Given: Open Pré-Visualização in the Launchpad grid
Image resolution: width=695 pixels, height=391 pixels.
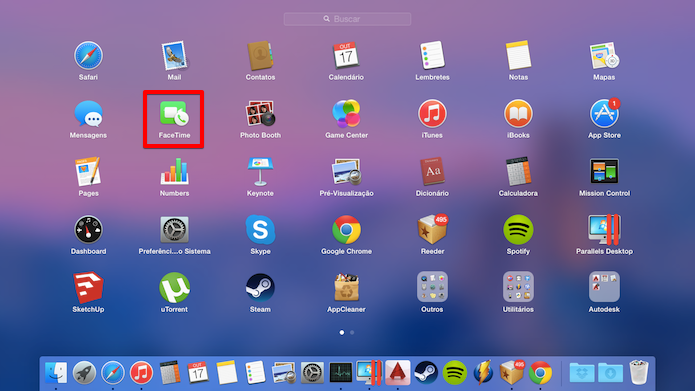Looking at the screenshot, I should 346,172.
